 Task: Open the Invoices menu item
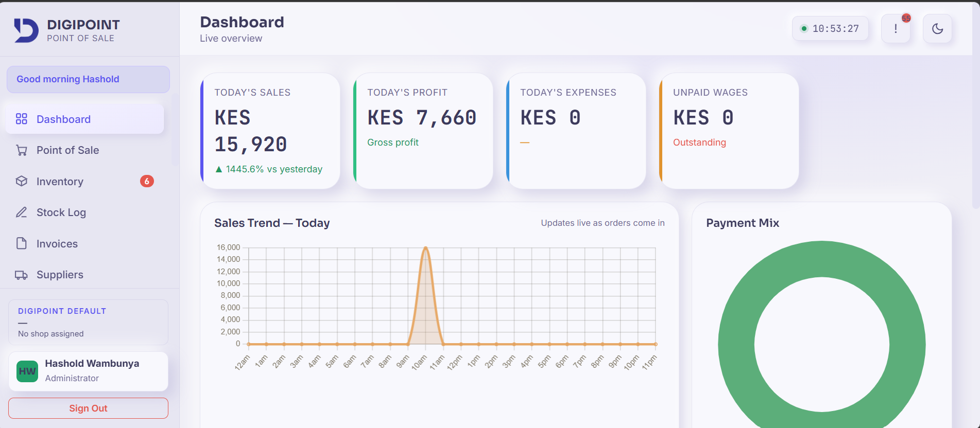tap(85, 243)
